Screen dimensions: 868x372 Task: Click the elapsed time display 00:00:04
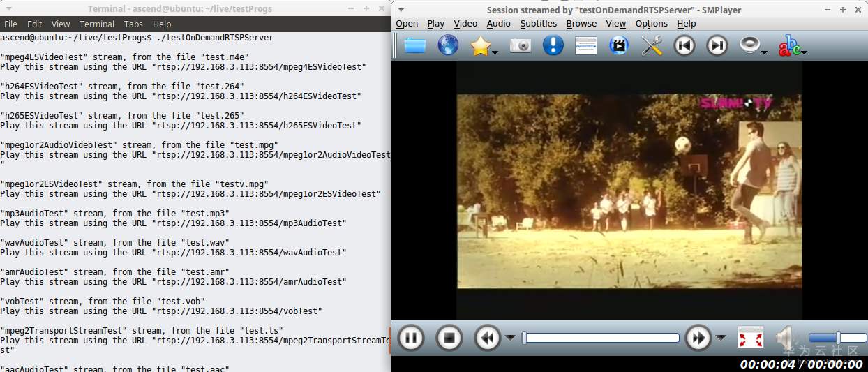(768, 364)
